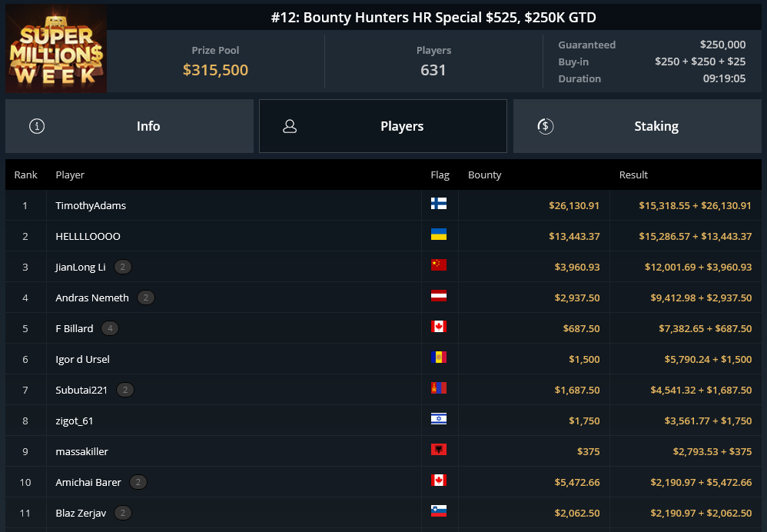Switch to the Staking tab
Viewport: 767px width, 532px height.
pos(637,126)
